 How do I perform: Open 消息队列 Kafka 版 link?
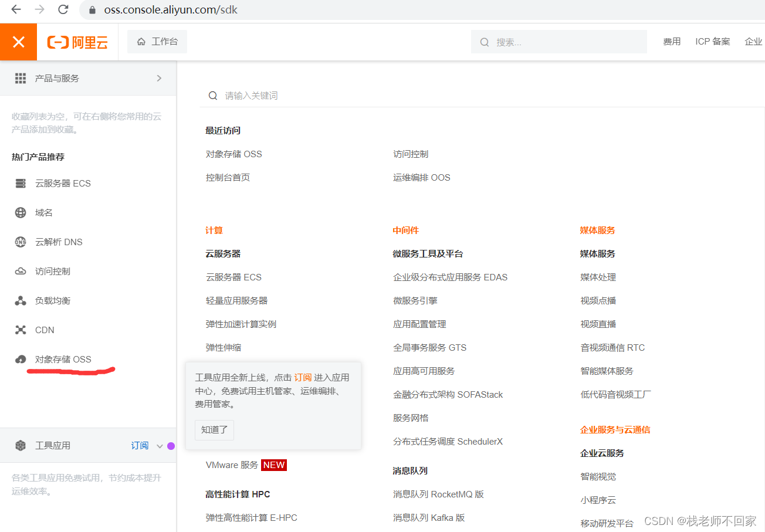click(x=429, y=518)
